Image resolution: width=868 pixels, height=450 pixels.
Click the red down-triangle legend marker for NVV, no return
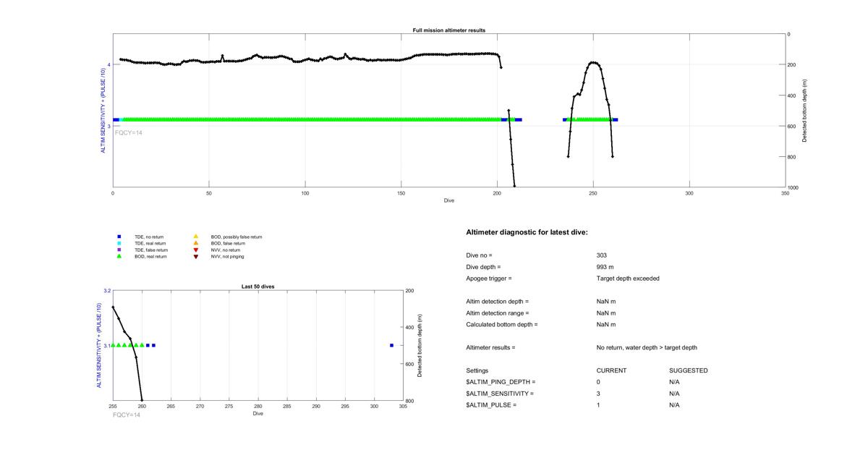(x=195, y=250)
